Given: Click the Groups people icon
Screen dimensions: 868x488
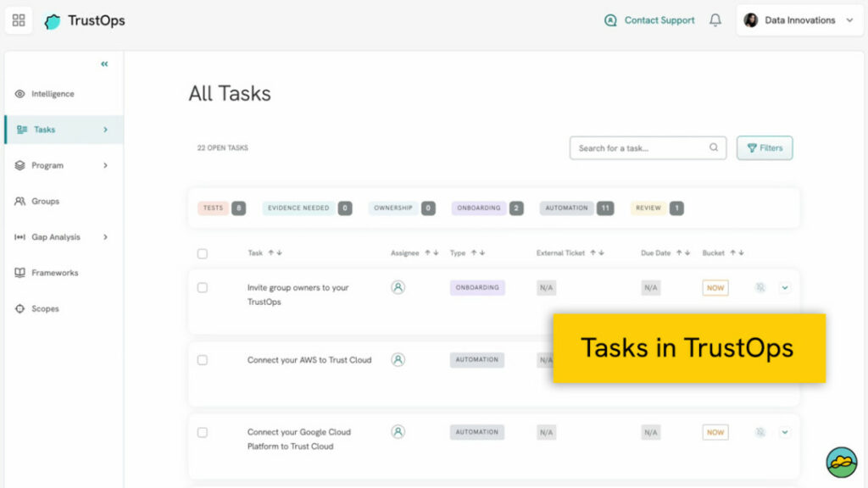Looking at the screenshot, I should point(20,202).
